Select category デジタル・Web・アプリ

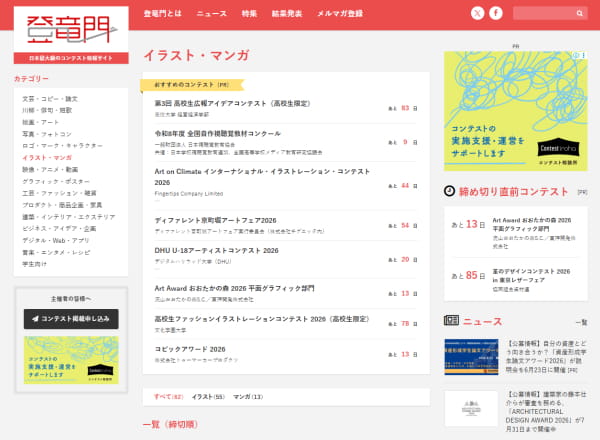pos(55,240)
